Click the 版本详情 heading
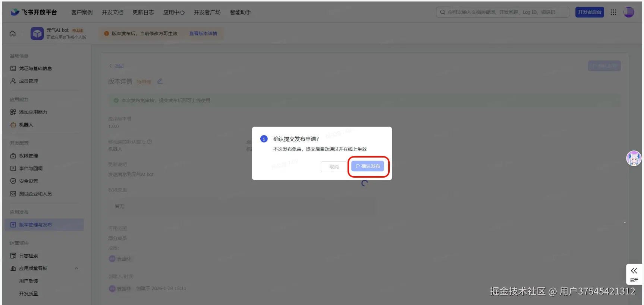 120,81
